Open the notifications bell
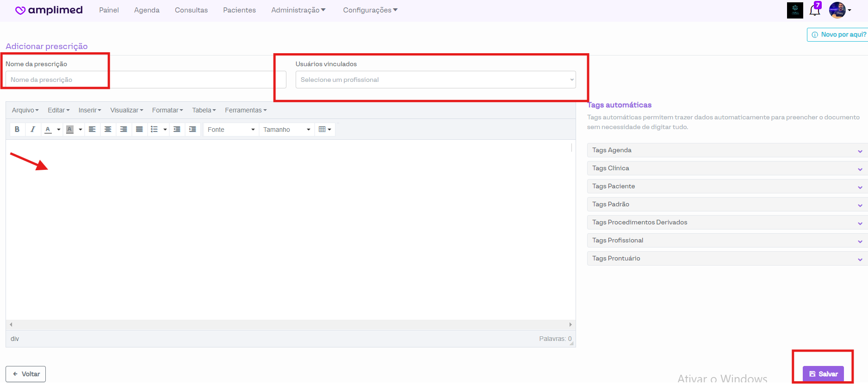This screenshot has height=384, width=868. [x=814, y=10]
